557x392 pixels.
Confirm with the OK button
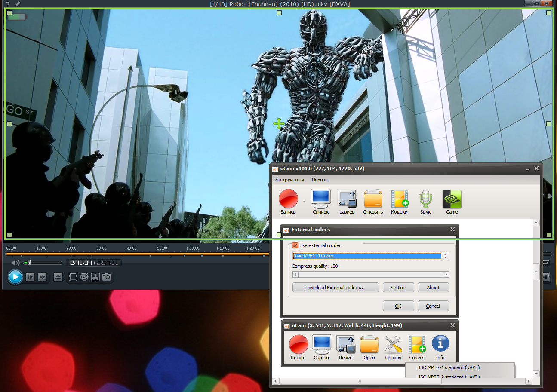[x=398, y=306]
